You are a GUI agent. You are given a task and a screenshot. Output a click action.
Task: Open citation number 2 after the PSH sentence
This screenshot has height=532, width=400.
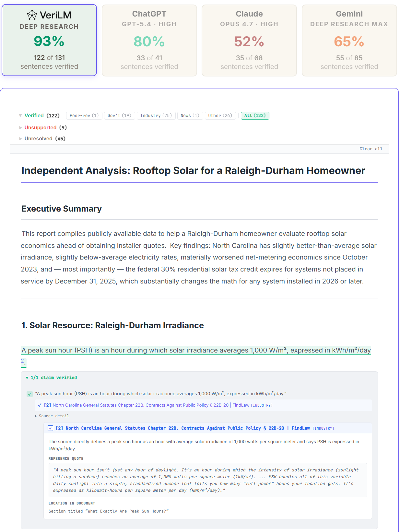[x=22, y=361]
